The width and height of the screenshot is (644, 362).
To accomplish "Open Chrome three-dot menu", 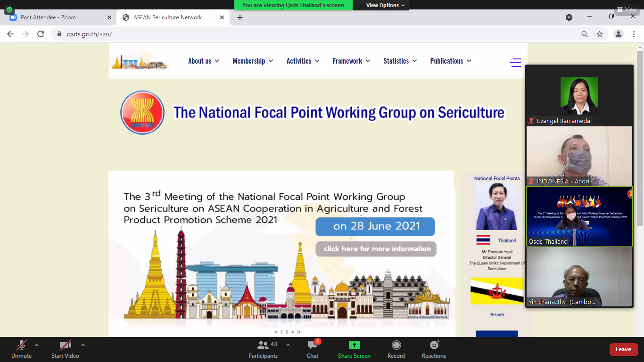I will (x=633, y=34).
